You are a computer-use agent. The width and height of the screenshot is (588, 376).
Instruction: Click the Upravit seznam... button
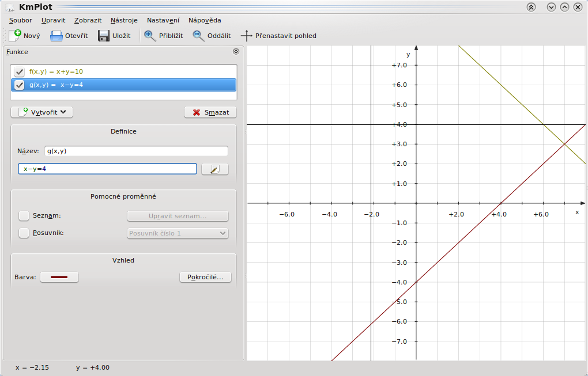(x=178, y=216)
